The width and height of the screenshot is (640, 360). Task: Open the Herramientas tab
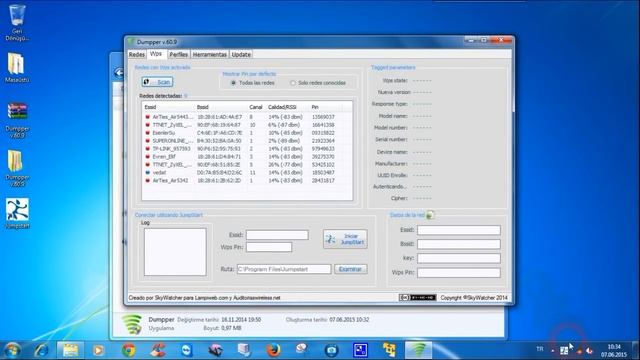(209, 54)
